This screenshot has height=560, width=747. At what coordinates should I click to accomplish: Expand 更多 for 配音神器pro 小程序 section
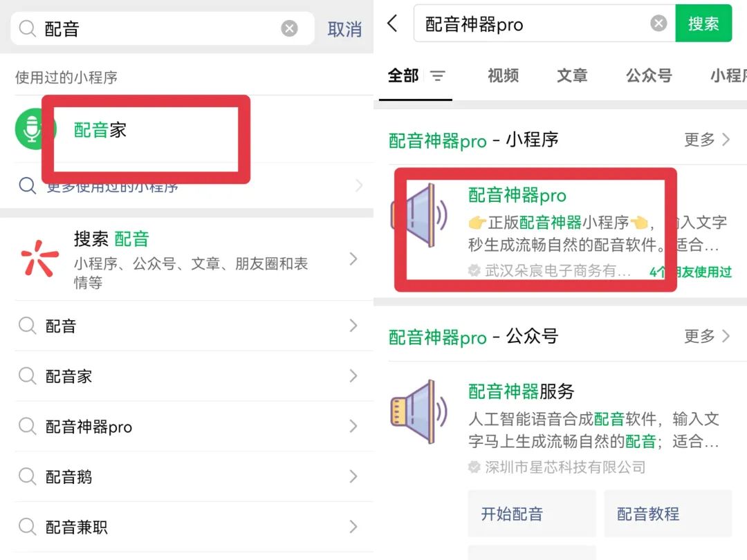(x=707, y=140)
